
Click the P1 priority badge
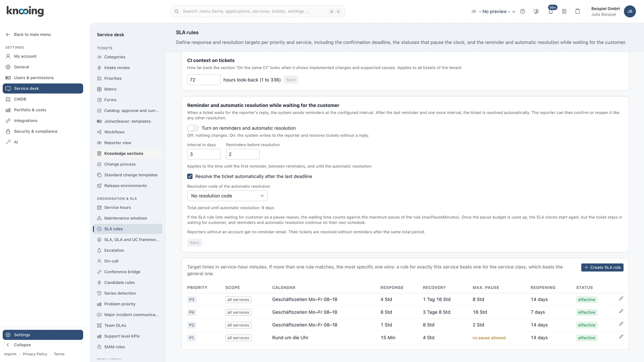point(192,338)
